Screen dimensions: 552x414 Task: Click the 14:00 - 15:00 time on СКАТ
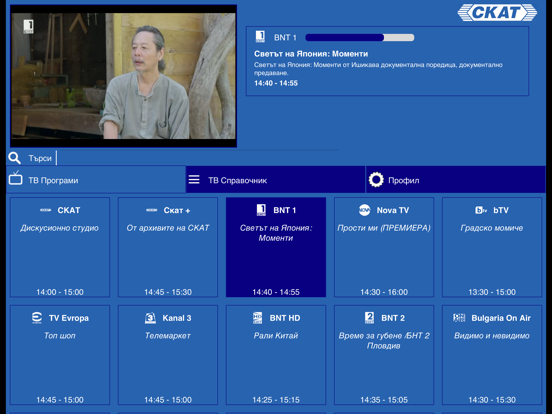(x=60, y=292)
